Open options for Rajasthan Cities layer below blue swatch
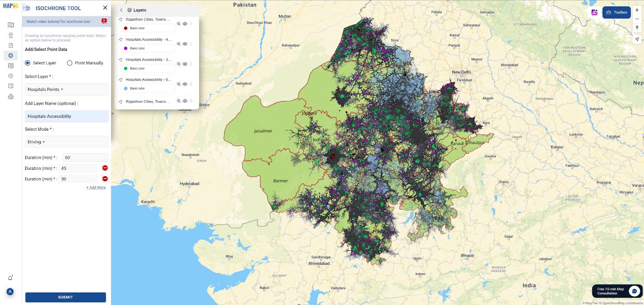 pos(191,101)
